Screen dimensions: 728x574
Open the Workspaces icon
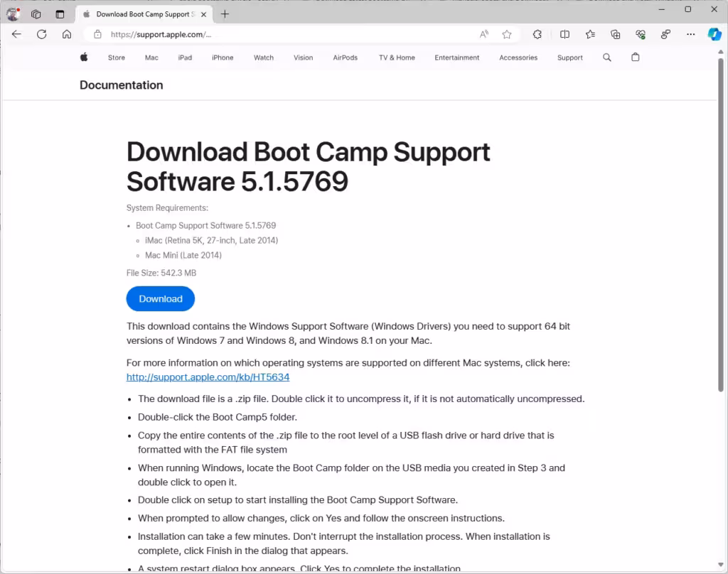pos(36,14)
